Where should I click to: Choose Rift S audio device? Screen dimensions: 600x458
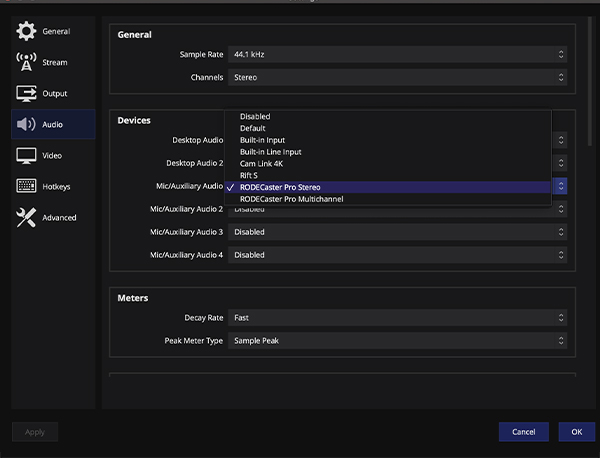coord(388,175)
